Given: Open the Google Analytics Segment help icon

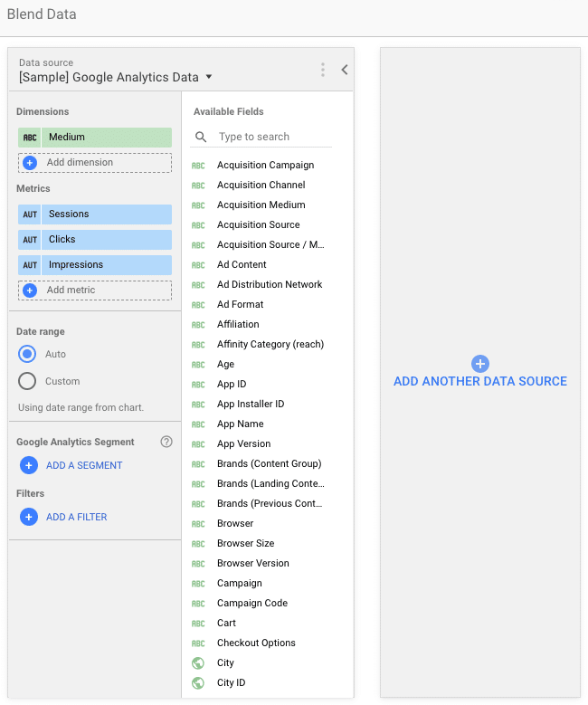Looking at the screenshot, I should click(x=166, y=442).
